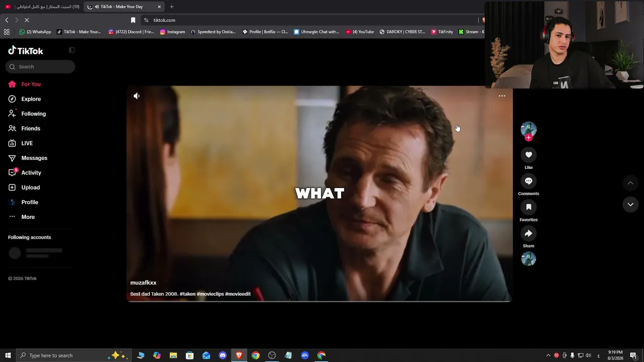Open Discord from the taskbar

point(222,355)
